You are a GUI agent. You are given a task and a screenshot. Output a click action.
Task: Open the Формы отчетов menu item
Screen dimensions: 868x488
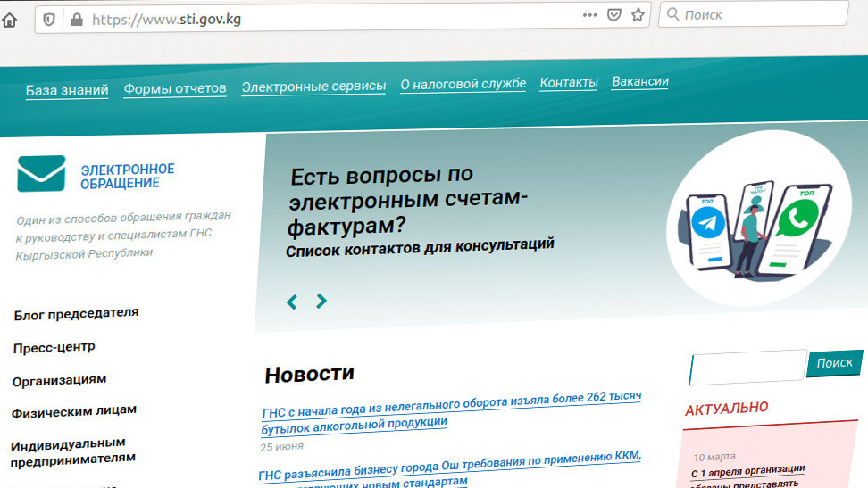[175, 88]
